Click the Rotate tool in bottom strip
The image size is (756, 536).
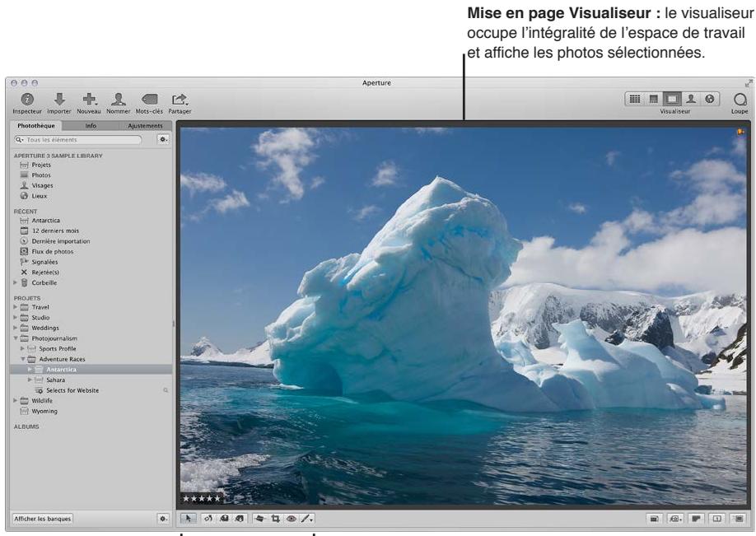pos(208,519)
